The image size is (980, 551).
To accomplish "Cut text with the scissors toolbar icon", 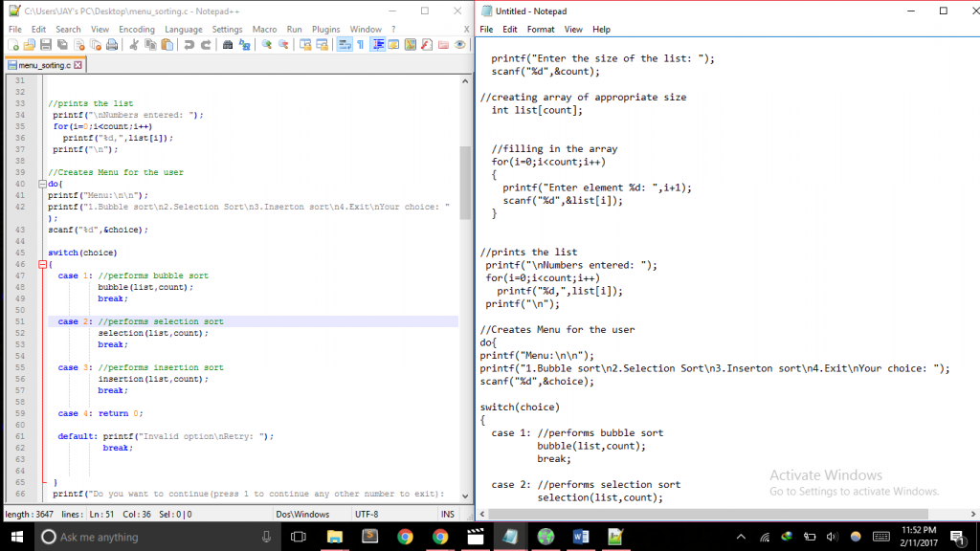I will [133, 43].
